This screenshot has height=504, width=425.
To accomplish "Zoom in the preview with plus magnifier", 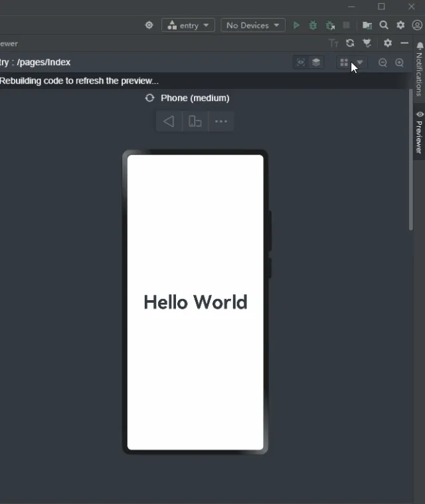I will pyautogui.click(x=399, y=62).
